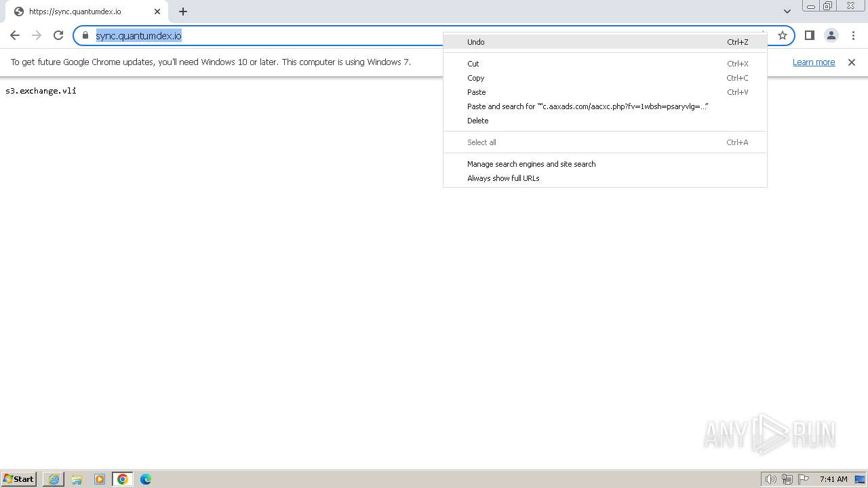Screen dimensions: 868x488
Task: Open the volume speaker tray icon
Action: click(770, 479)
